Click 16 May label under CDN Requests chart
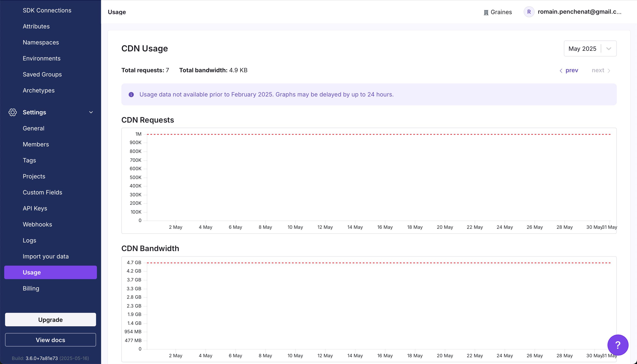Image resolution: width=637 pixels, height=364 pixels. tap(385, 227)
